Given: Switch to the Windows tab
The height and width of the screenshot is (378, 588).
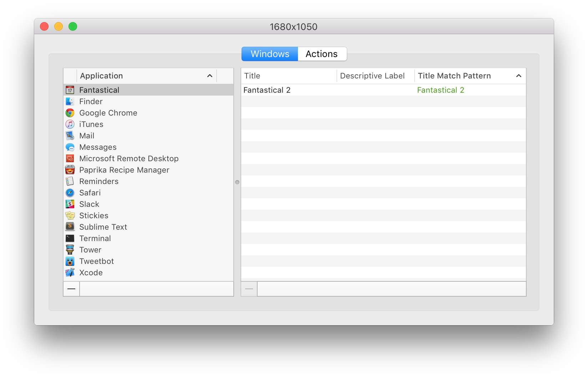Looking at the screenshot, I should [270, 54].
